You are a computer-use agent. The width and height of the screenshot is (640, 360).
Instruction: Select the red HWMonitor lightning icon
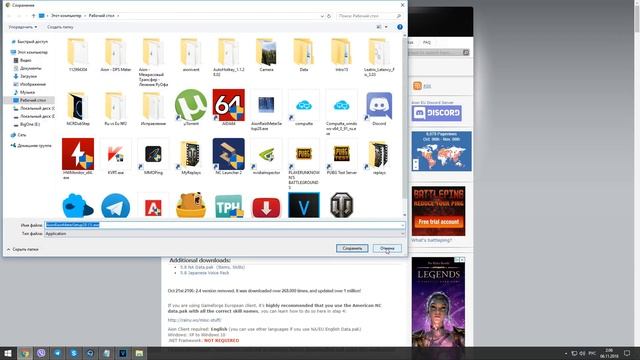tap(78, 154)
